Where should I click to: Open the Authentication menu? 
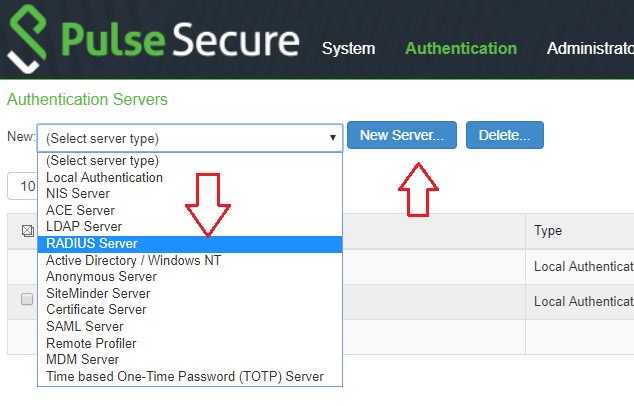tap(461, 48)
